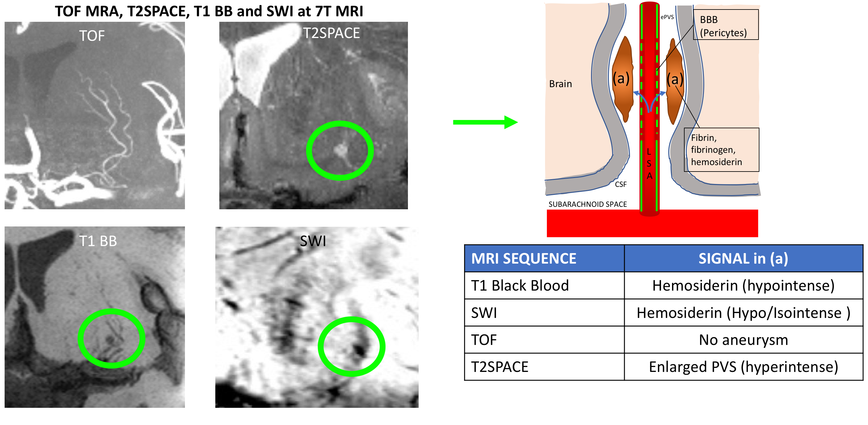This screenshot has height=425, width=868.
Task: Select the Fibrin, fibrinogen, hemosiderin label box
Action: pos(721,150)
